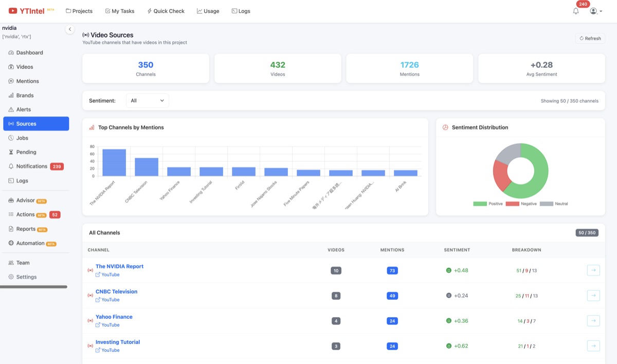The image size is (617, 364).
Task: Switch to the Quick Check tab
Action: (166, 11)
